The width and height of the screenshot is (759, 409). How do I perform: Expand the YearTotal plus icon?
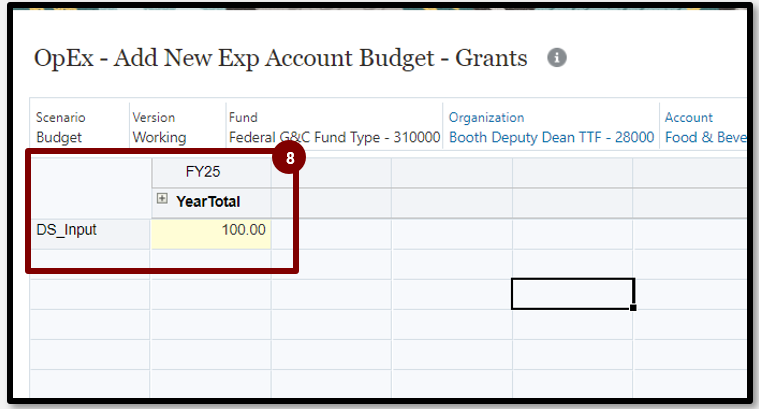tap(162, 200)
